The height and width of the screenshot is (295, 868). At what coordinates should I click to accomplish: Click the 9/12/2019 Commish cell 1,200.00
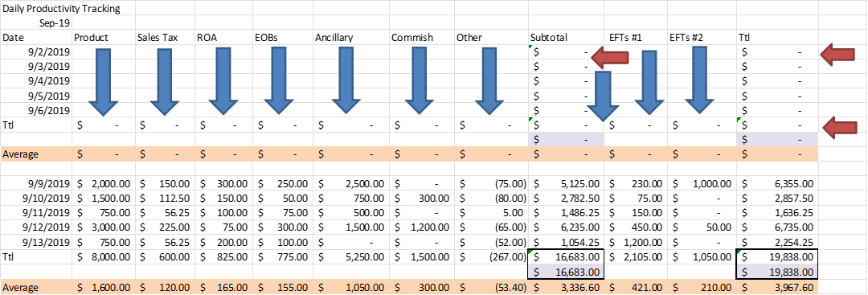(x=420, y=227)
